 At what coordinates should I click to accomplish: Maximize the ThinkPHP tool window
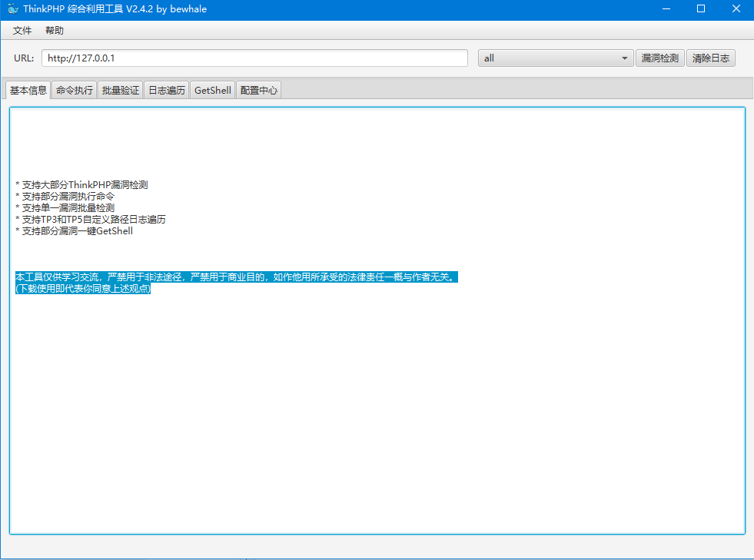tap(700, 9)
